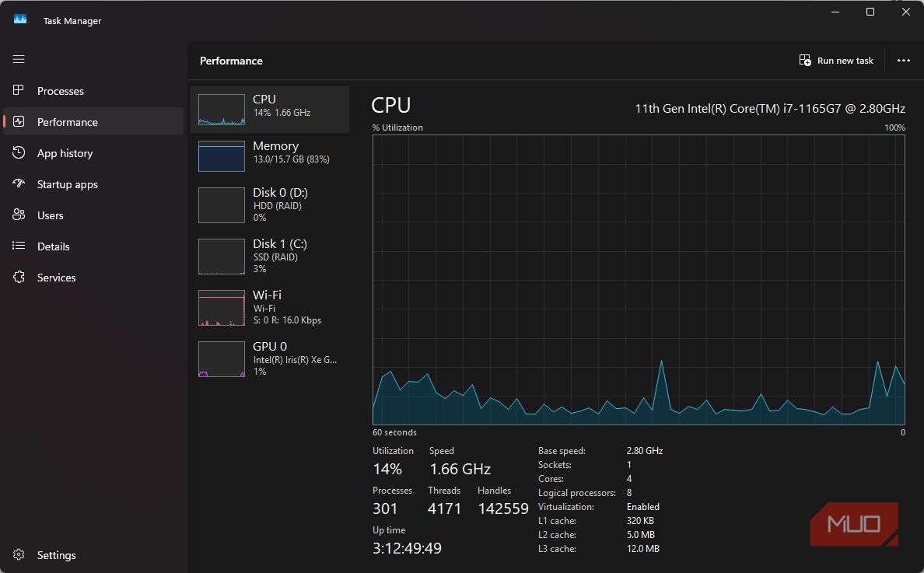Click the Processes grid icon in sidebar
The image size is (924, 573).
[x=19, y=90]
